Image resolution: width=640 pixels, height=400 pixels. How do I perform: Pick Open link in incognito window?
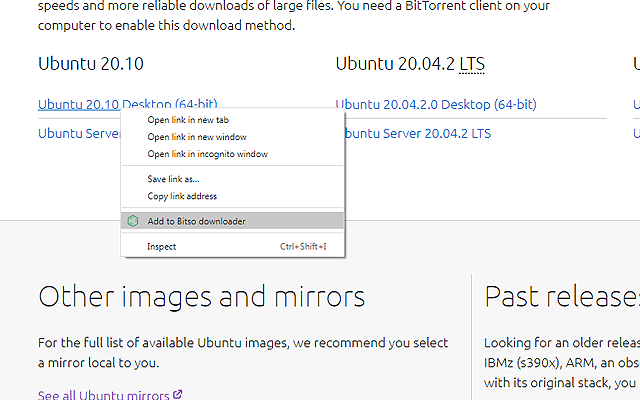(207, 154)
